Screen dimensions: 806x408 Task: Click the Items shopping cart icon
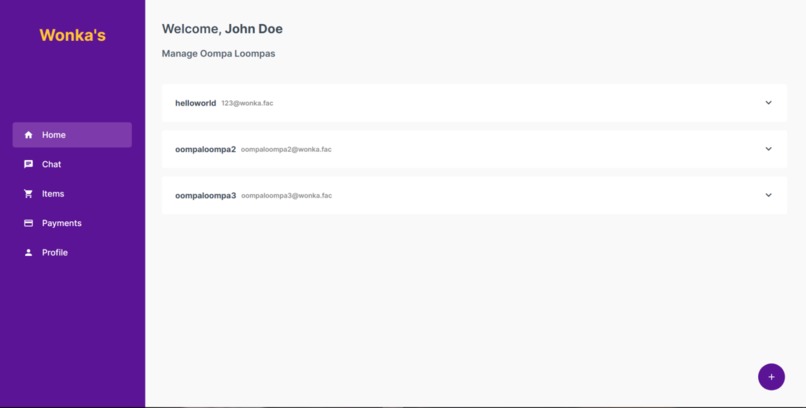(x=29, y=194)
